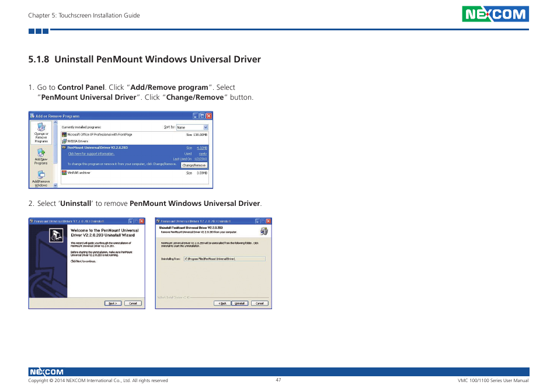Select PenMount Universal Driver V2.2.0.283 row
Viewport: 557px width, 392px height.
[x=135, y=157]
